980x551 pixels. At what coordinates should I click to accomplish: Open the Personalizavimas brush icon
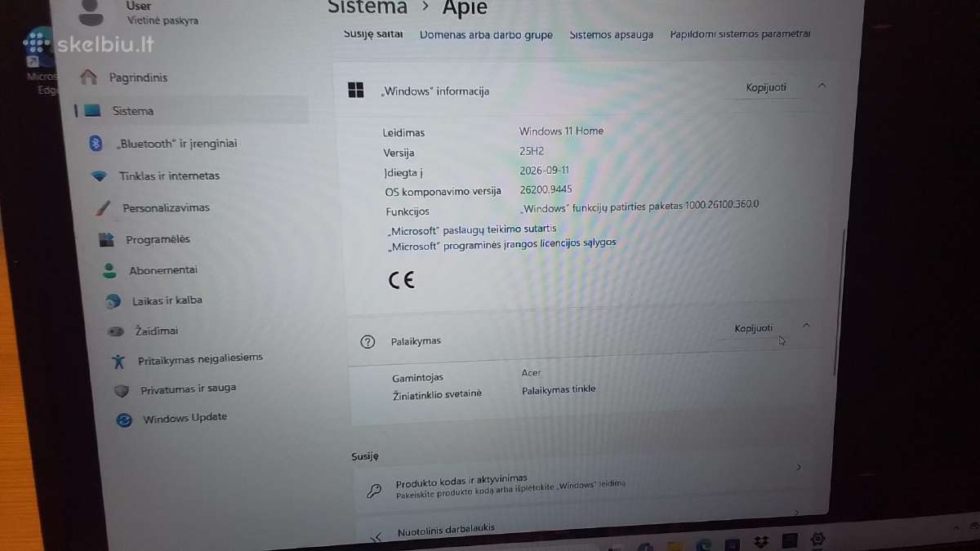[x=103, y=207]
